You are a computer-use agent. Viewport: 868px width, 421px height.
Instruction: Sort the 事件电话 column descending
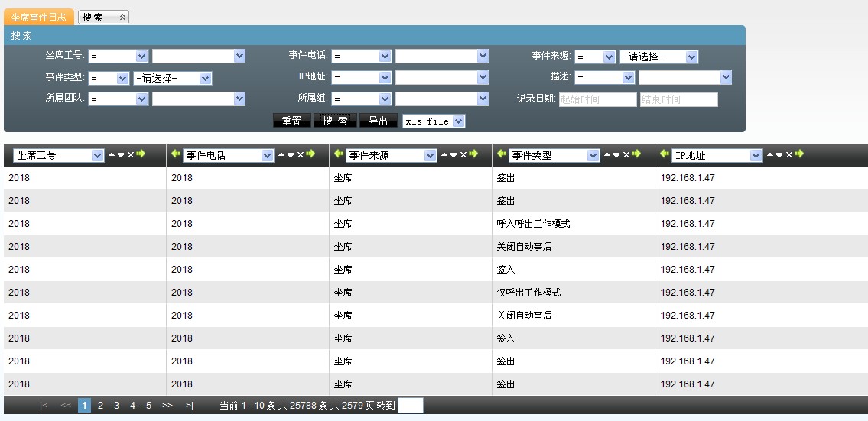tap(291, 155)
